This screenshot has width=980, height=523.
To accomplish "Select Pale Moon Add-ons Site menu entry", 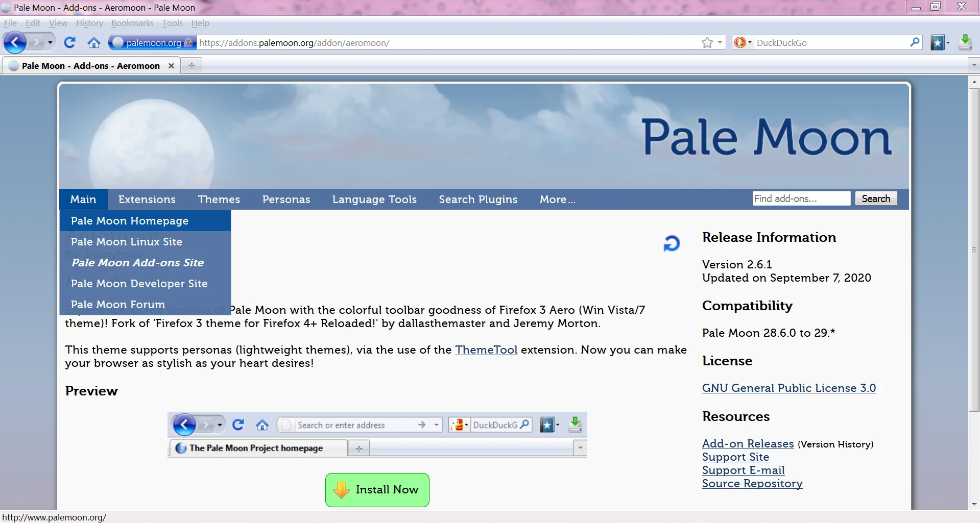I will [x=145, y=263].
